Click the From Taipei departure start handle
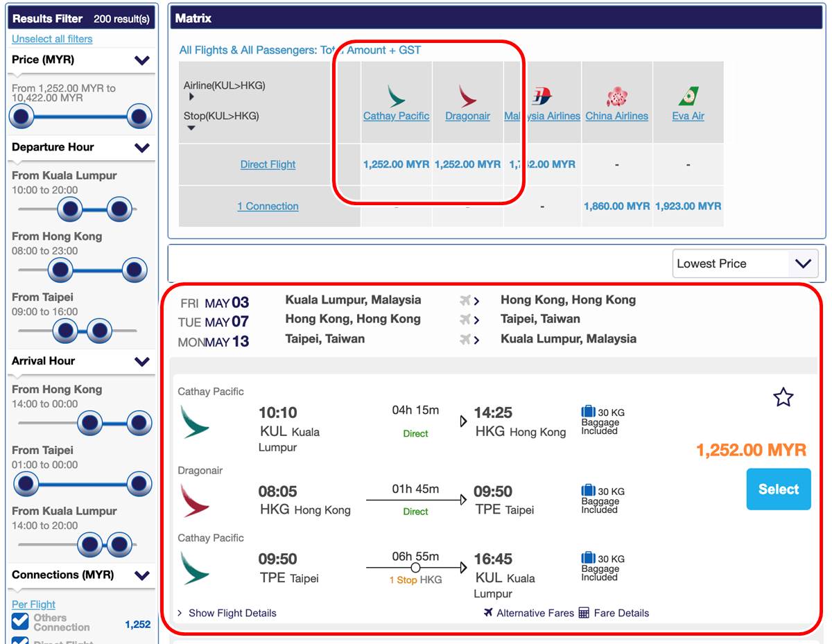The height and width of the screenshot is (644, 832). (66, 330)
